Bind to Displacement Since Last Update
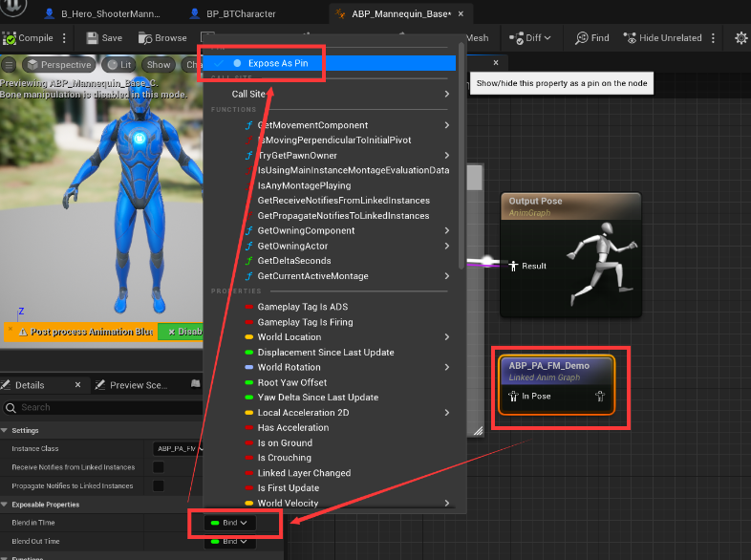The height and width of the screenshot is (560, 751). click(326, 353)
